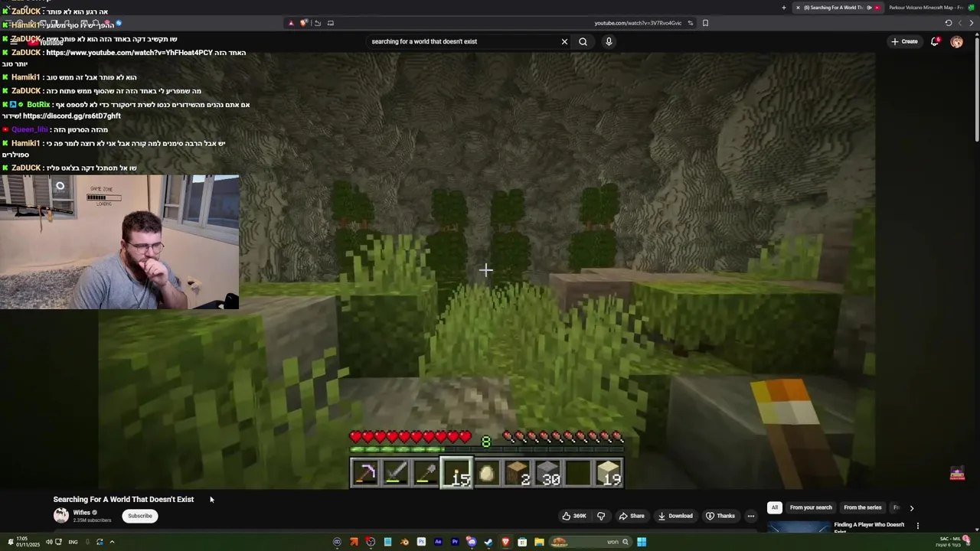
Task: Click the picture-in-picture icon in toolbar
Action: point(331,23)
